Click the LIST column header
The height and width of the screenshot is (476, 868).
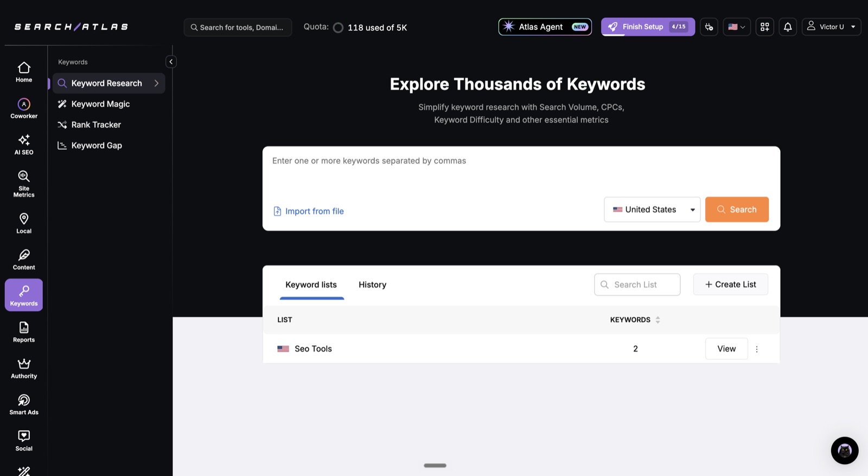285,320
